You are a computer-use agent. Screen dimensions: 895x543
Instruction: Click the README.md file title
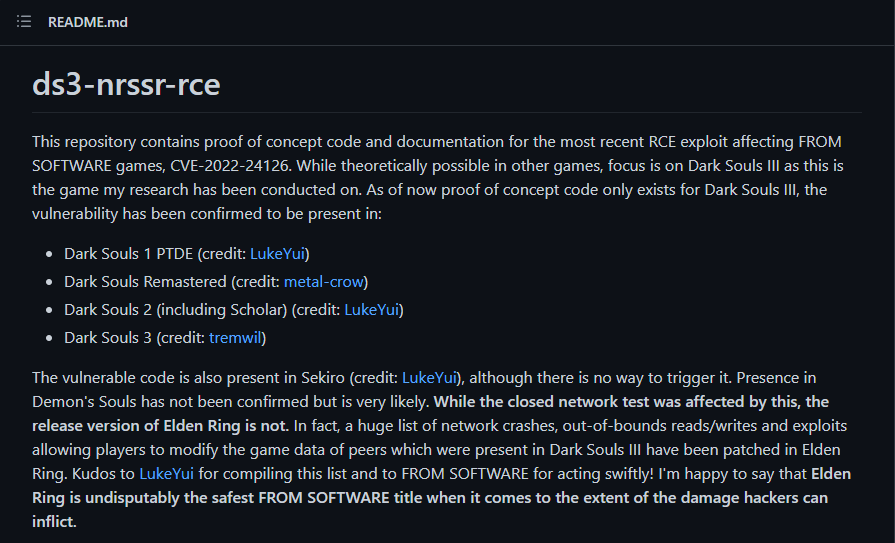(88, 22)
